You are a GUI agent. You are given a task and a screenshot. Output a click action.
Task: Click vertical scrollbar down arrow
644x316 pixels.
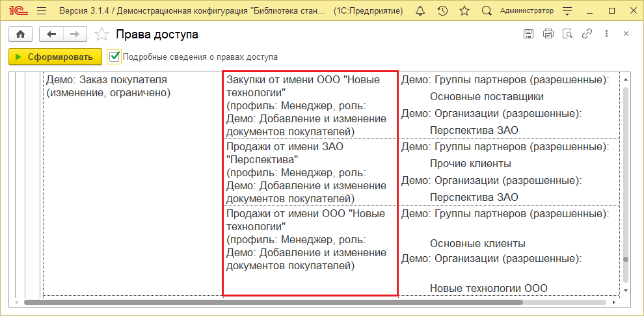[626, 290]
